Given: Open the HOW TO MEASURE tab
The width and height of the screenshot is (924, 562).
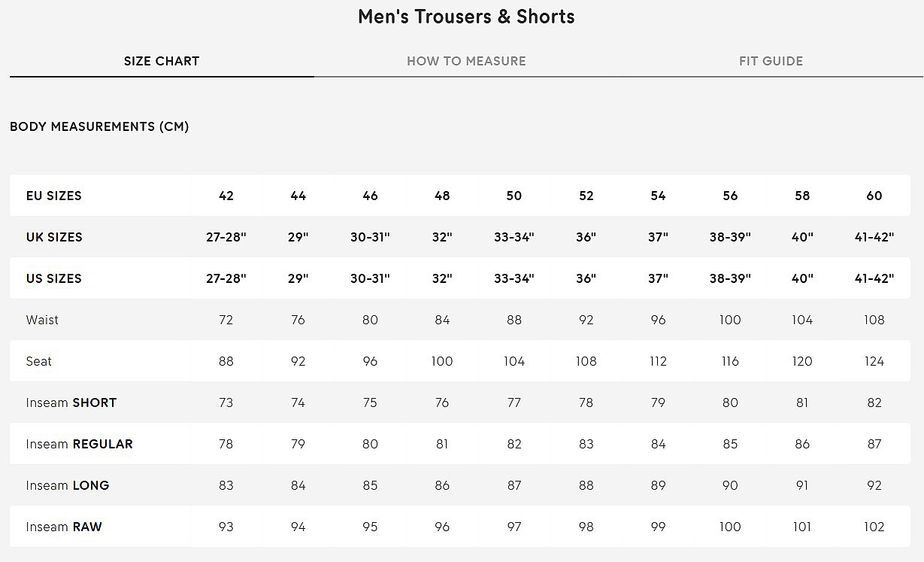Looking at the screenshot, I should pos(466,61).
